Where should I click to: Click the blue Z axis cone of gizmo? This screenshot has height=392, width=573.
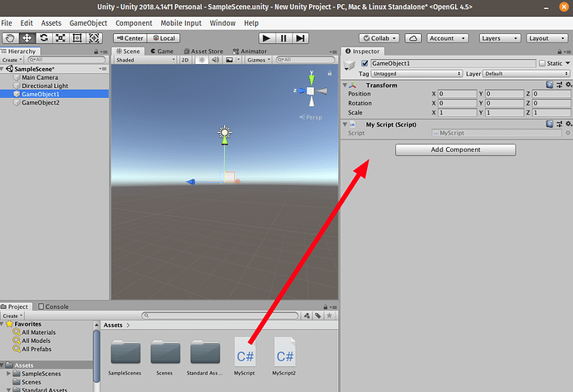(301, 91)
